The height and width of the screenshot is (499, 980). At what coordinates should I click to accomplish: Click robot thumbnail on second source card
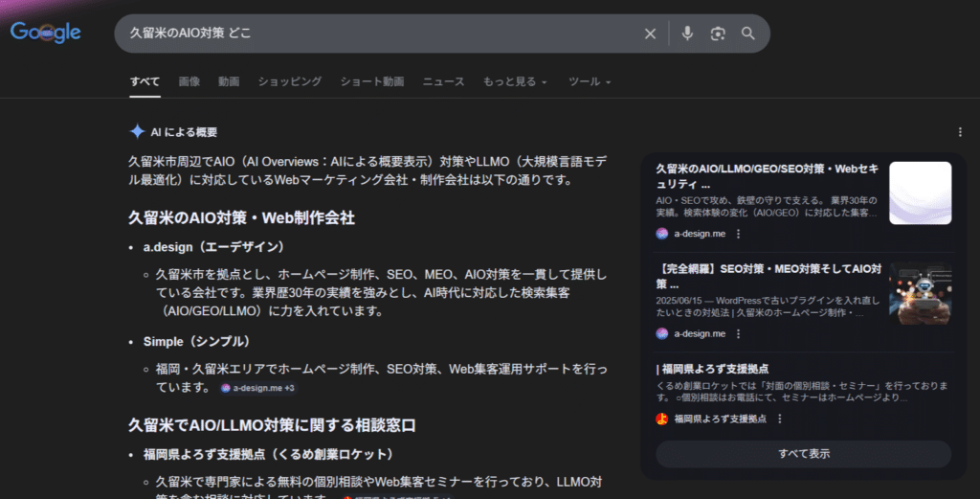[920, 293]
